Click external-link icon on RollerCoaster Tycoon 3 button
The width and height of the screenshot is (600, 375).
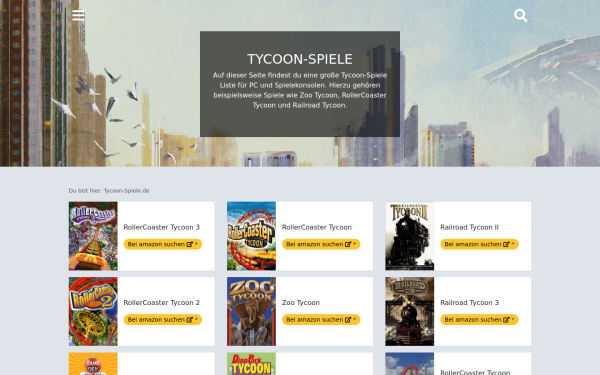click(189, 244)
